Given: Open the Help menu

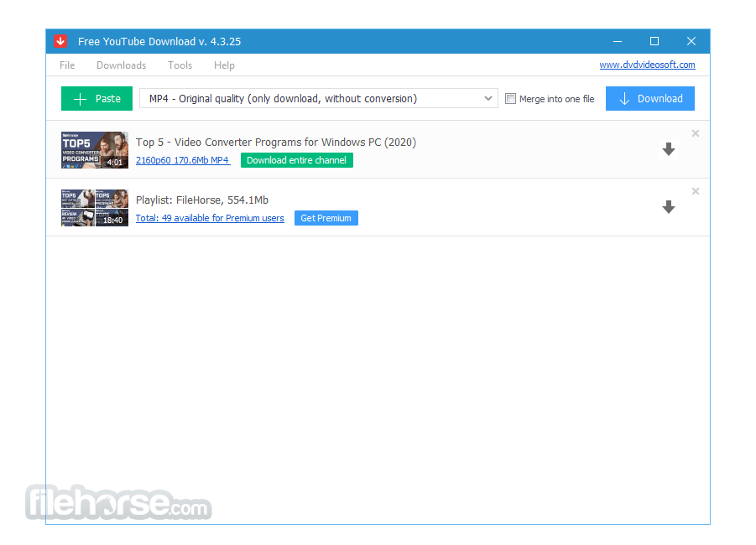Looking at the screenshot, I should pyautogui.click(x=224, y=65).
